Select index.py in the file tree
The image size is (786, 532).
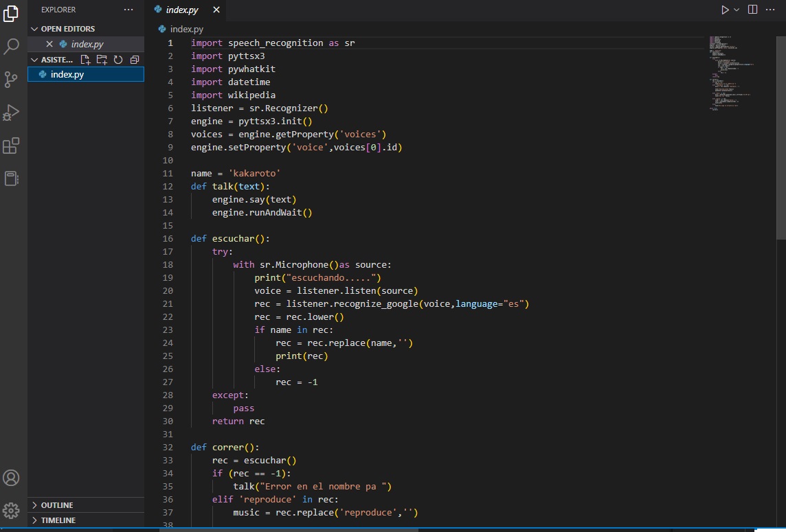(x=86, y=74)
